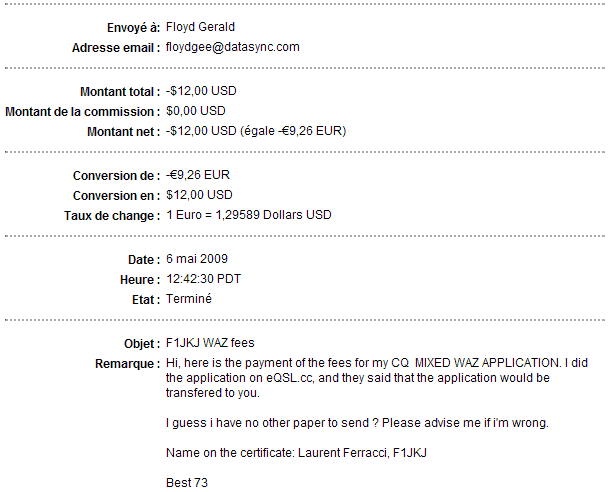The width and height of the screenshot is (615, 492).
Task: Click the exchange rate 1 Euro = 1,29589 text
Action: (x=248, y=215)
